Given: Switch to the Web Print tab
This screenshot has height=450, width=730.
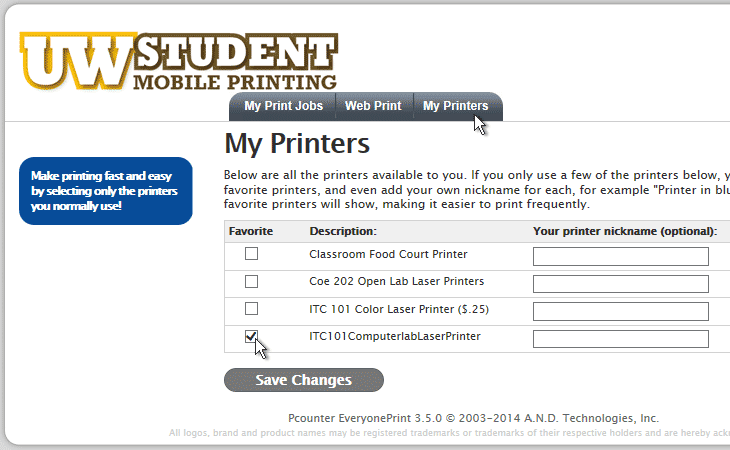Looking at the screenshot, I should (x=373, y=106).
